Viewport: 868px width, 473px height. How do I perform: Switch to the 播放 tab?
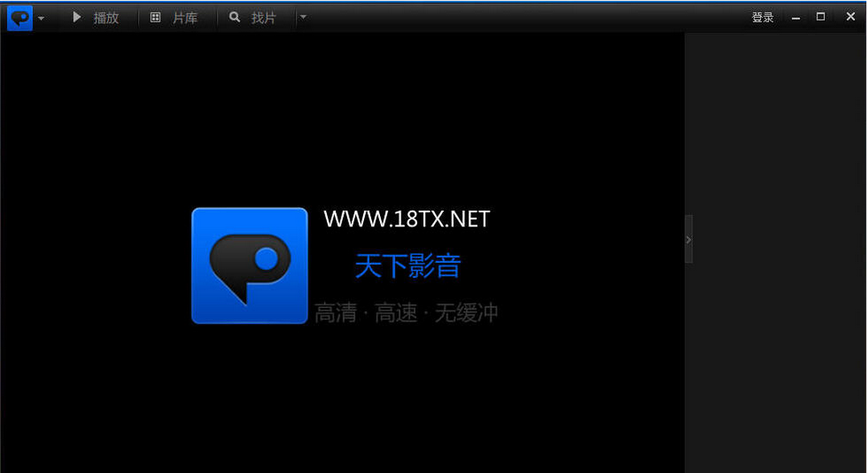(96, 18)
